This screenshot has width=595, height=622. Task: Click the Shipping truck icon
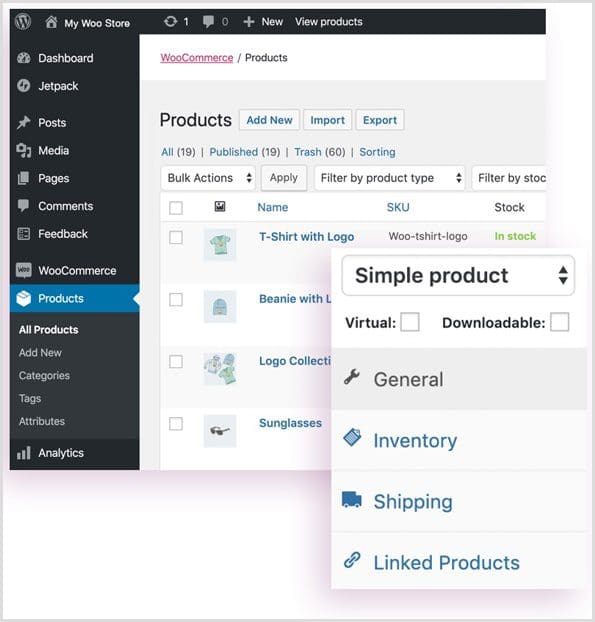click(x=352, y=500)
